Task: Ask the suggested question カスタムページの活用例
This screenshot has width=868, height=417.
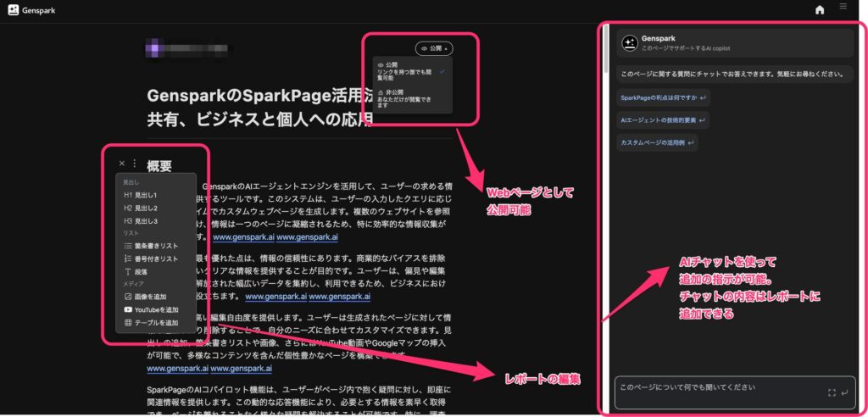Action: point(657,142)
